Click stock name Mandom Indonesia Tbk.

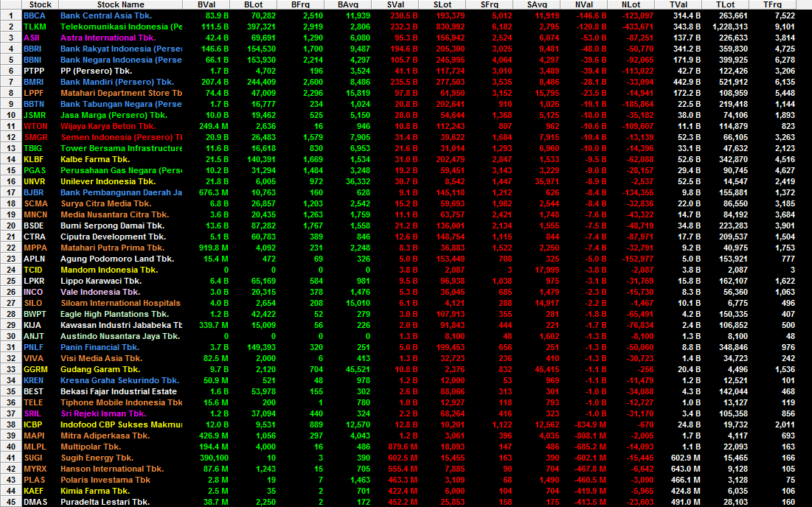109,270
